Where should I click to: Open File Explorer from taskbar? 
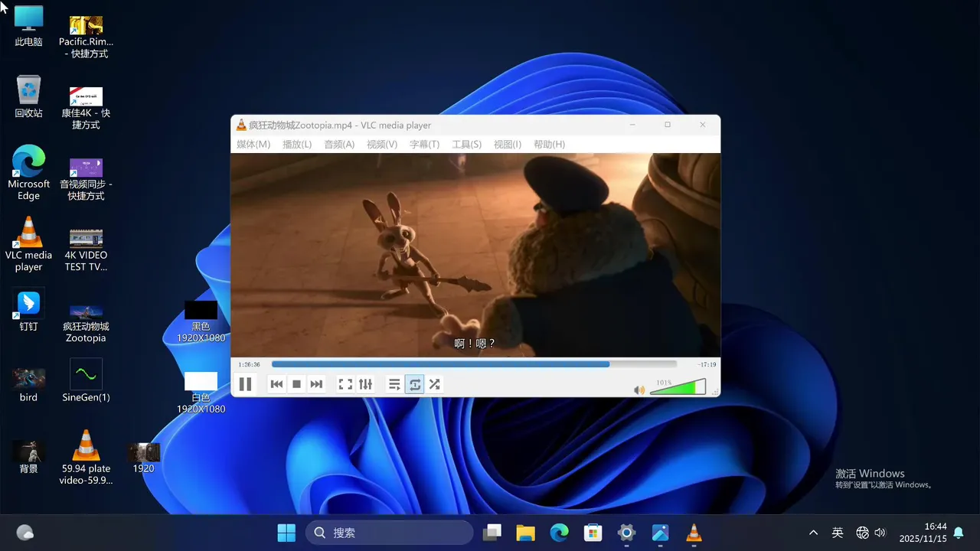[x=525, y=533]
